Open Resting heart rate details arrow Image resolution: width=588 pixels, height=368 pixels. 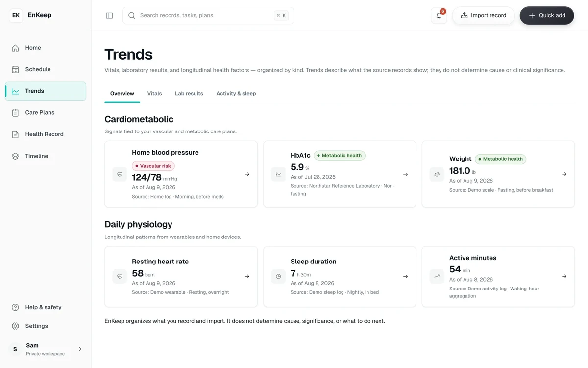pyautogui.click(x=247, y=276)
